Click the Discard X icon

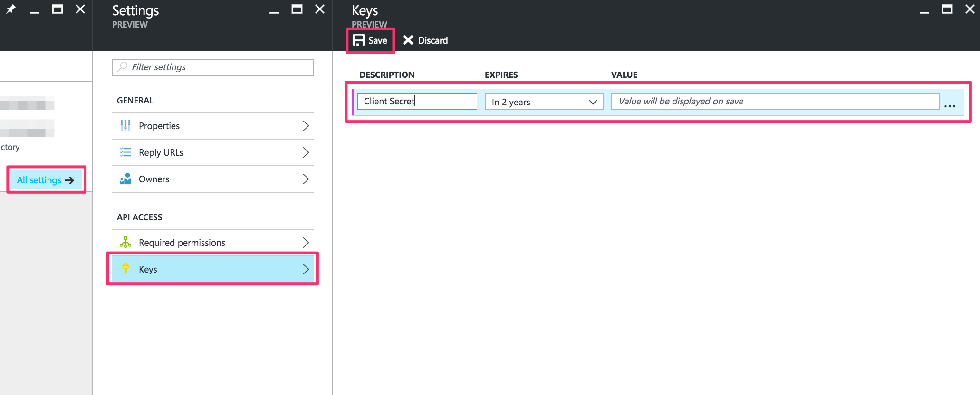[408, 40]
